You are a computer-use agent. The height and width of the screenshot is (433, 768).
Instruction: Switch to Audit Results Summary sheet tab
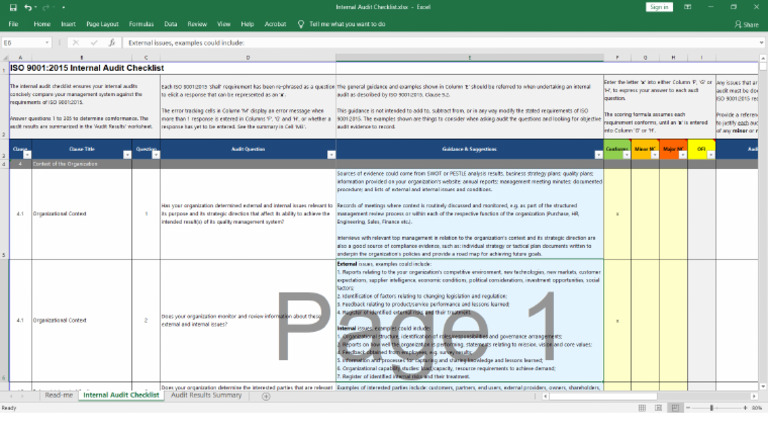pyautogui.click(x=206, y=395)
